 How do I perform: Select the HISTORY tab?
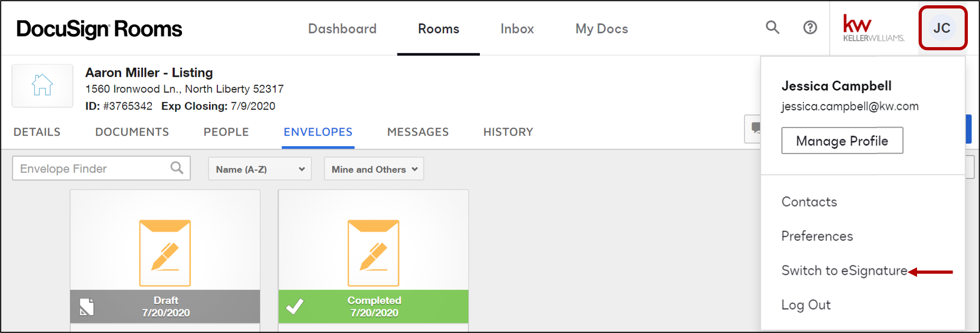pos(507,132)
